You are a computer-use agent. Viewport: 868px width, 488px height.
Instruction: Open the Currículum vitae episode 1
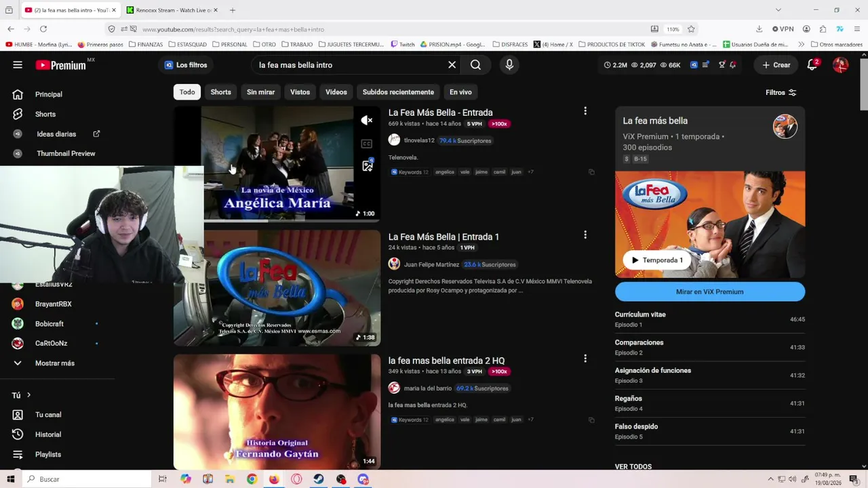(710, 319)
